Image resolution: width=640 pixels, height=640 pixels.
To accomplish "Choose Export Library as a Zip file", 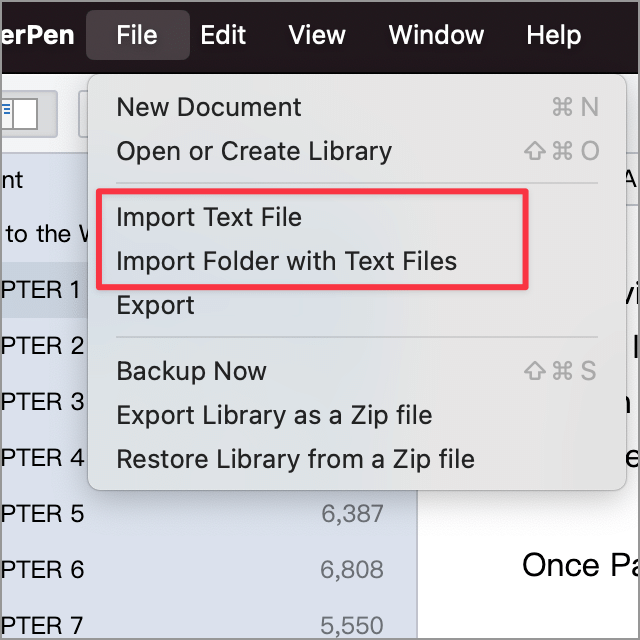I will (357, 416).
